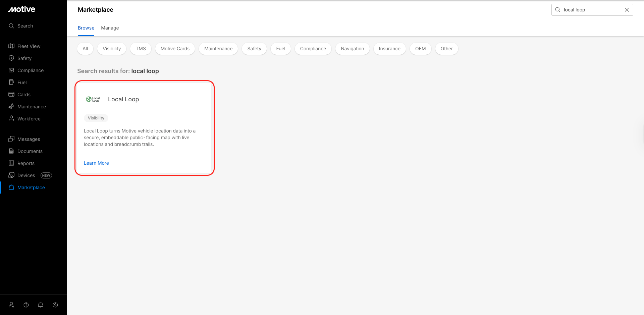
Task: Click the Messages chat icon
Action: tap(11, 139)
